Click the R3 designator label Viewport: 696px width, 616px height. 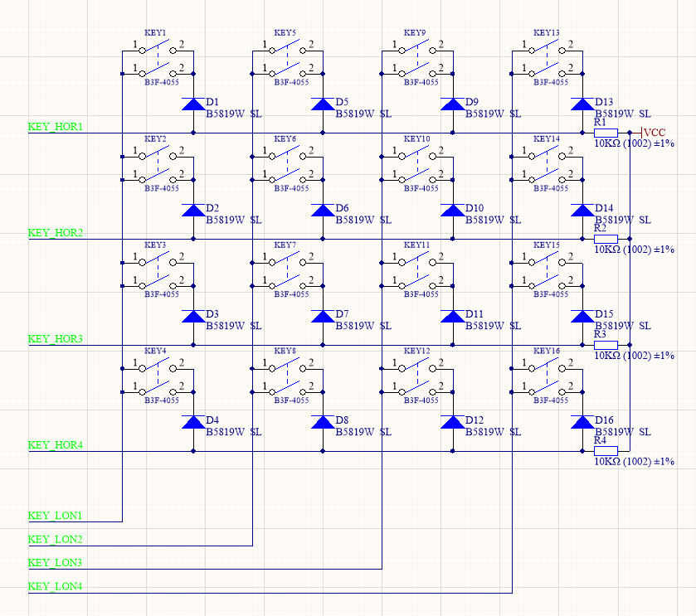(600, 334)
